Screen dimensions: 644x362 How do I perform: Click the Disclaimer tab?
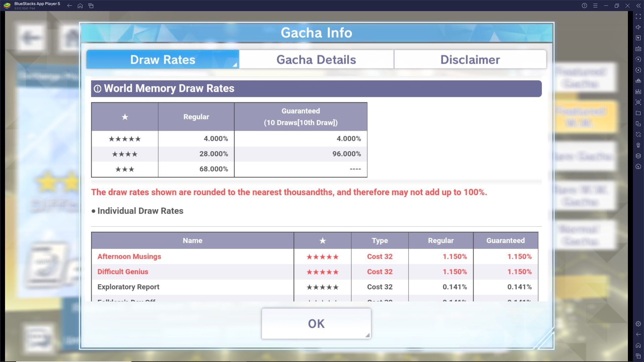470,60
